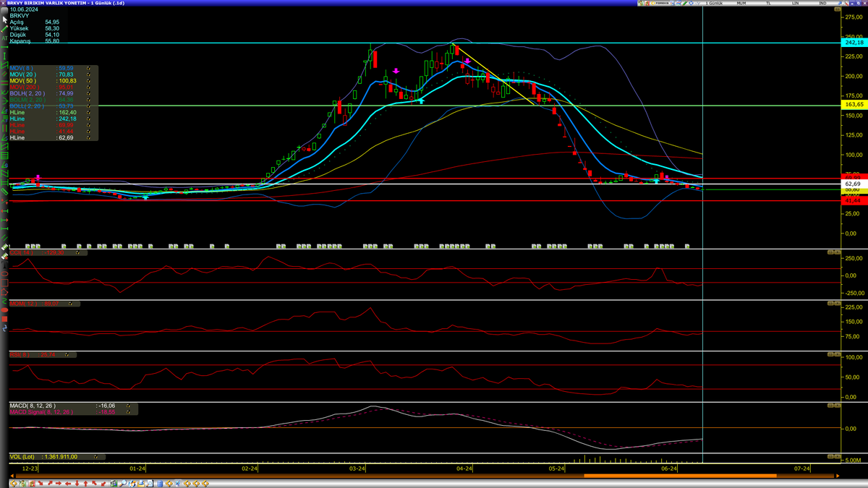Click the horizontal scrollbar orange thumb
The height and width of the screenshot is (488, 868).
(680, 476)
